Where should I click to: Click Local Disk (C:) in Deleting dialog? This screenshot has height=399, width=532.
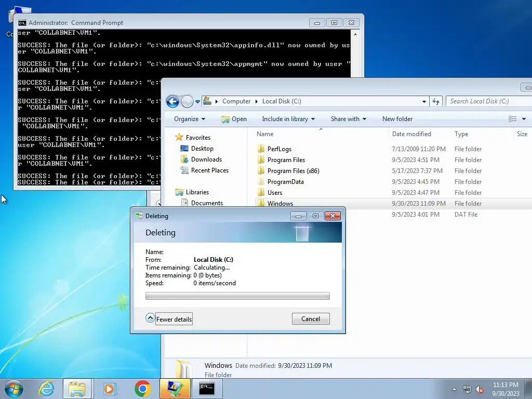click(x=214, y=260)
